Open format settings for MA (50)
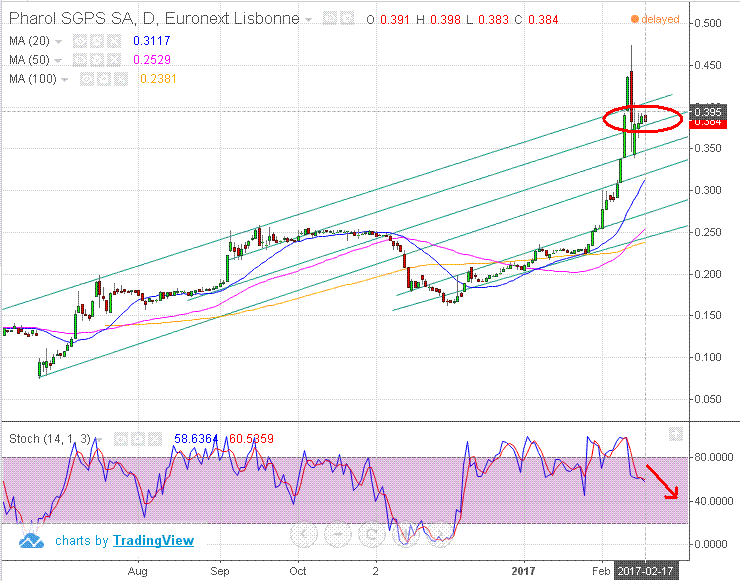 click(x=97, y=60)
